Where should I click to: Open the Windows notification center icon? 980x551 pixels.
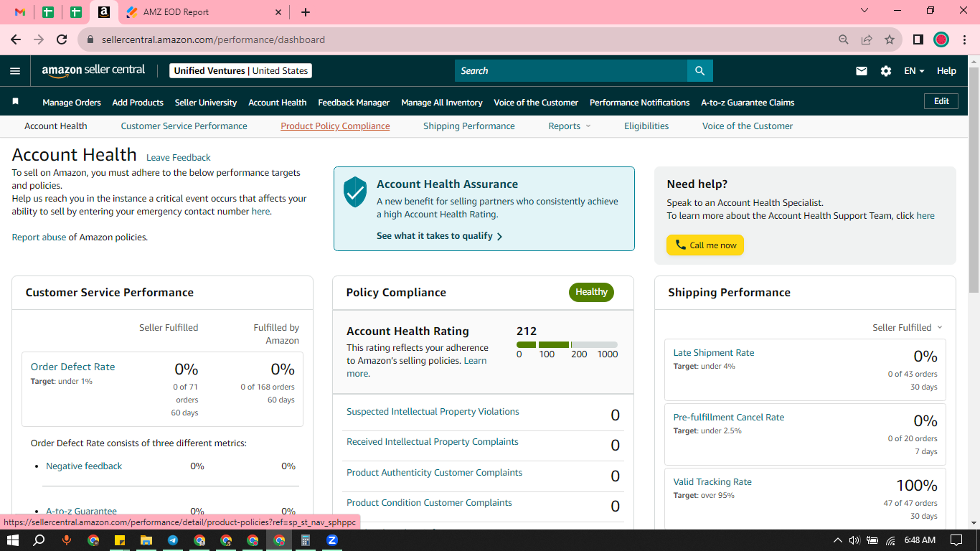[x=956, y=540]
